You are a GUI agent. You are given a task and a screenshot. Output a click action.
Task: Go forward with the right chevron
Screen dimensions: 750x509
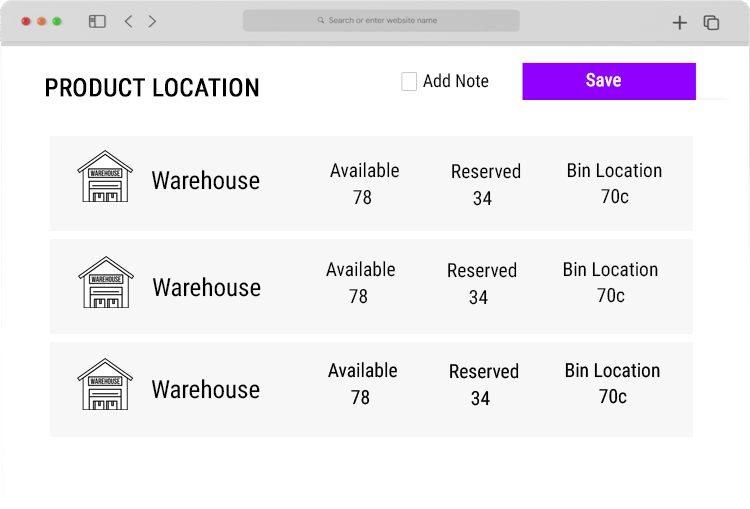tap(152, 21)
